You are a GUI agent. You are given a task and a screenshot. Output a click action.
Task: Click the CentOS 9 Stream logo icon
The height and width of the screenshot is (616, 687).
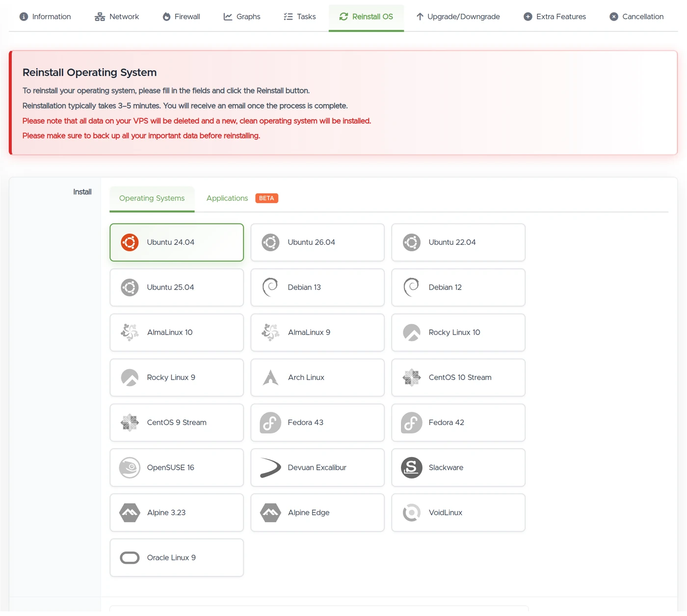(130, 423)
